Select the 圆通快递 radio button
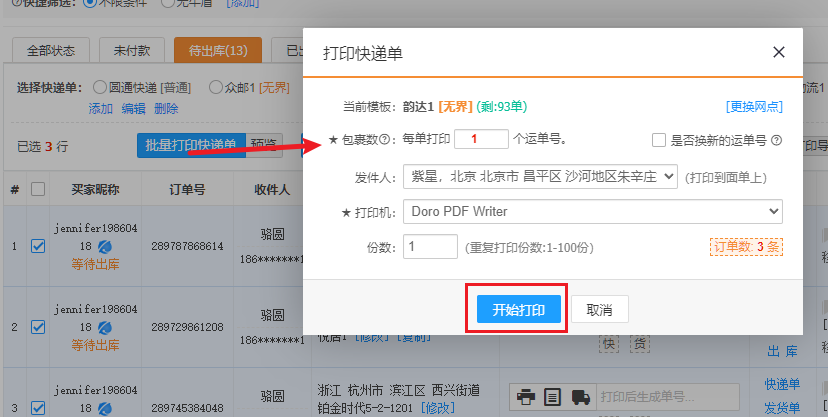The width and height of the screenshot is (828, 417). pos(100,88)
